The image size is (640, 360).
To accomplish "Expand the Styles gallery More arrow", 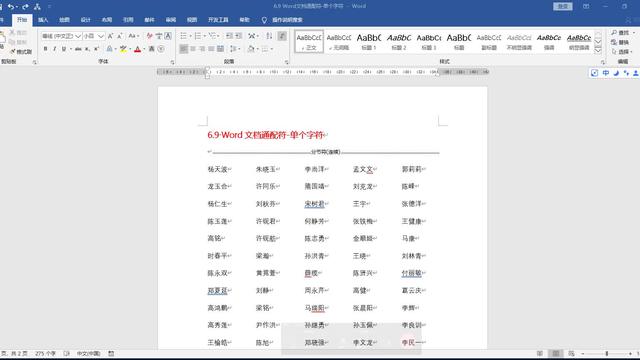I will [598, 50].
